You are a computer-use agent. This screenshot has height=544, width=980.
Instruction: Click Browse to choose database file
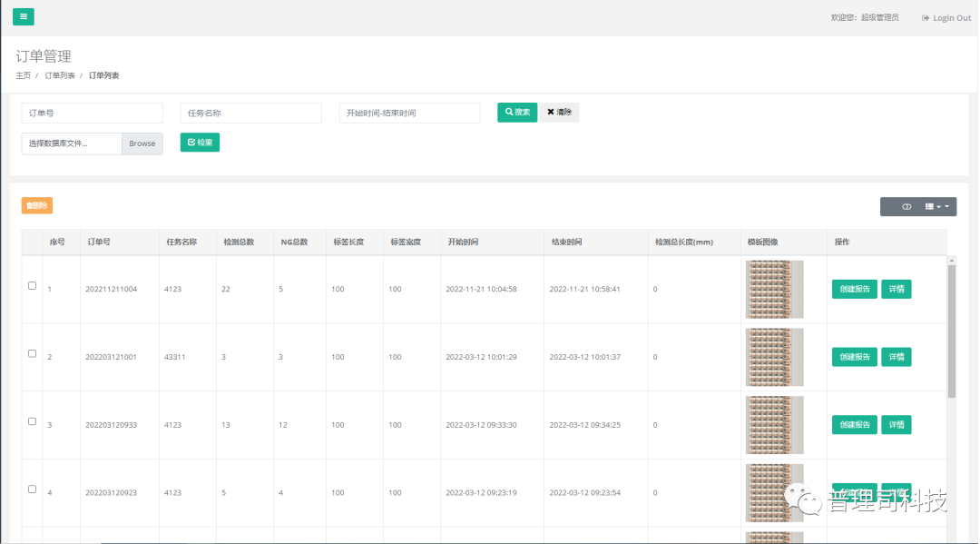pos(142,143)
